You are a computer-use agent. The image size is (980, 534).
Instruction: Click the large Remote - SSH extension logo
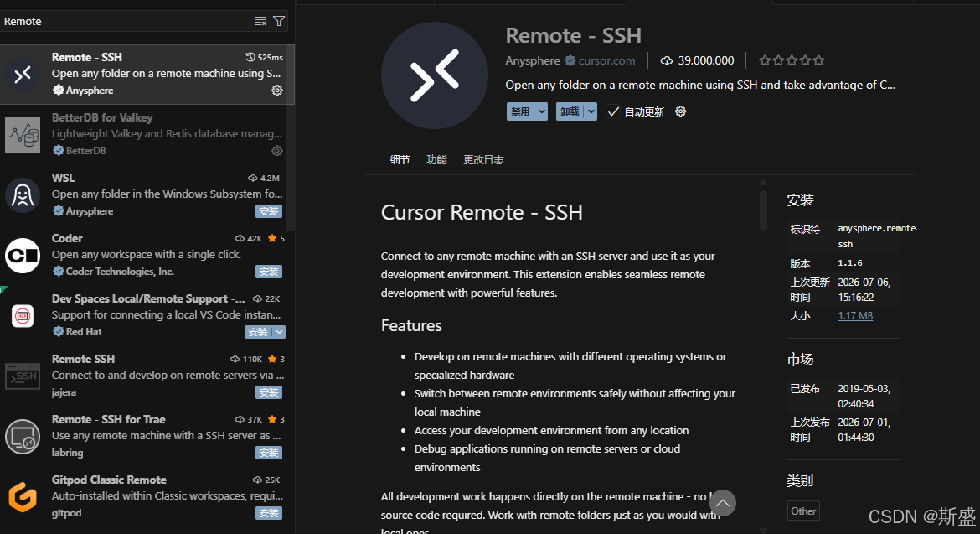tap(435, 75)
